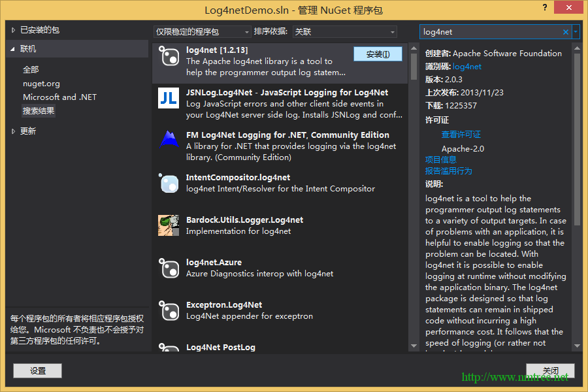Select the Bardock.Utils.Logger.Log4net title
The image size is (588, 392).
pyautogui.click(x=244, y=220)
